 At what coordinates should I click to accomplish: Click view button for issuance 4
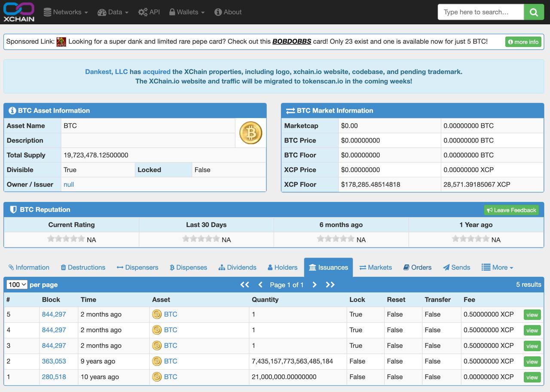click(x=532, y=330)
